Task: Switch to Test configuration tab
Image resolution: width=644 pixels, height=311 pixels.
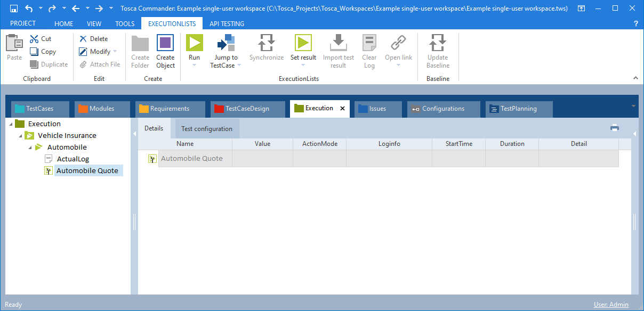Action: tap(207, 129)
